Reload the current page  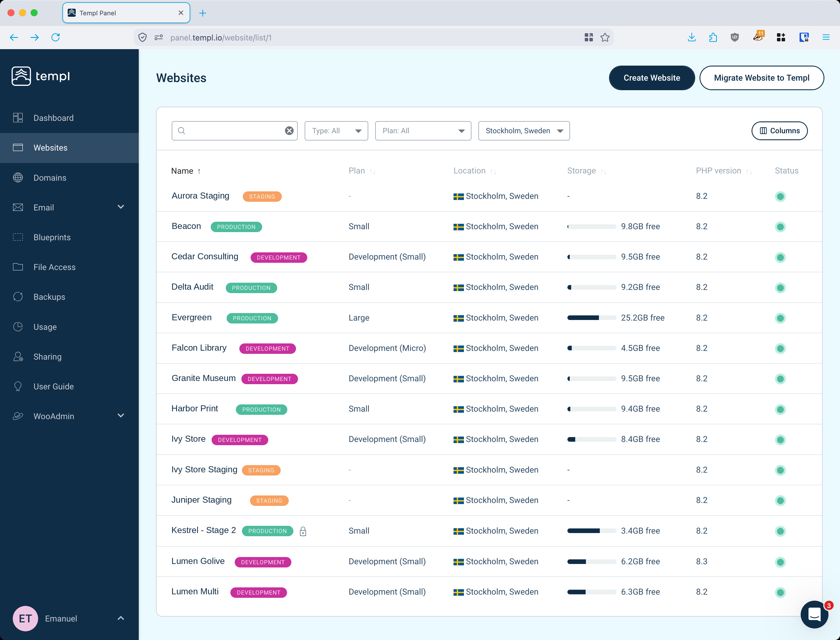pyautogui.click(x=55, y=37)
